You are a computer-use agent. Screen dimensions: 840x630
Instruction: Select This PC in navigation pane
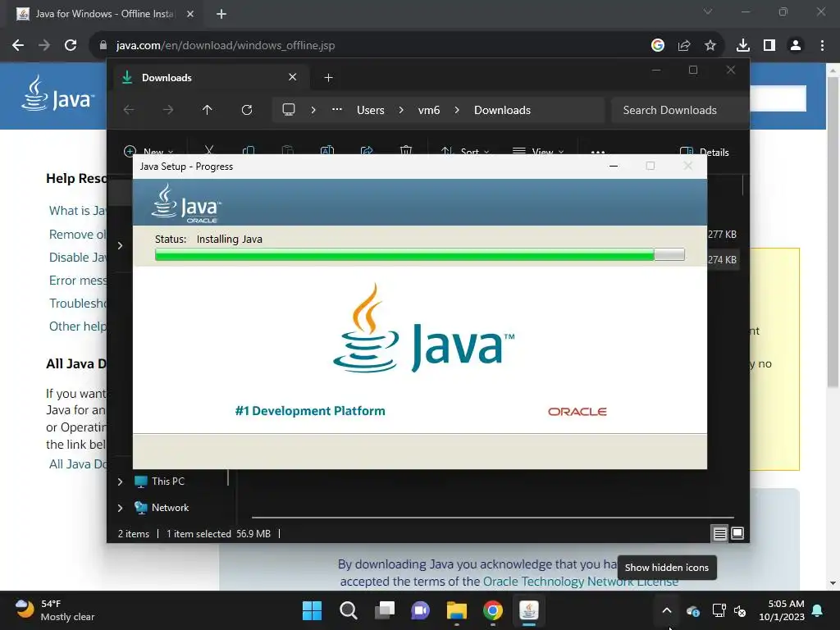pyautogui.click(x=167, y=482)
